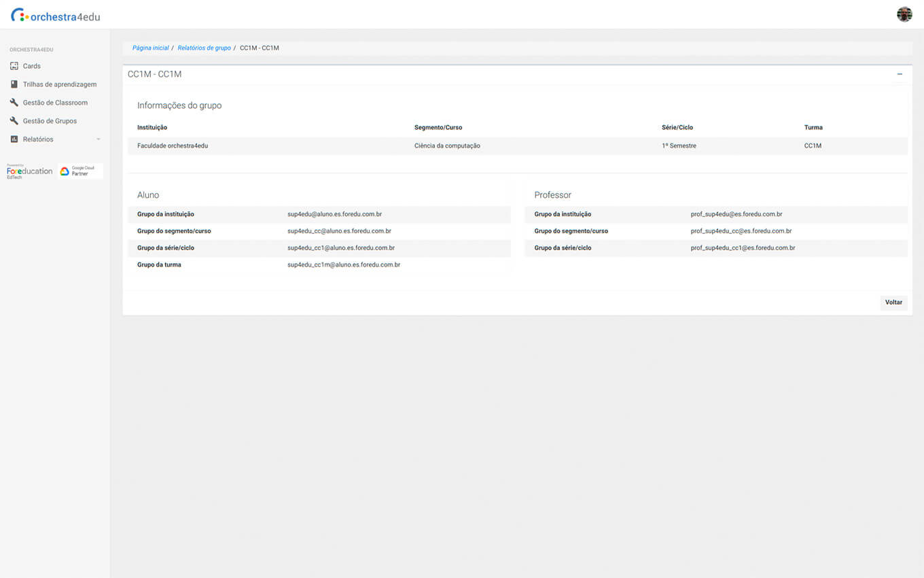This screenshot has height=578, width=924.
Task: Click the orchestra4edu logo
Action: (56, 16)
